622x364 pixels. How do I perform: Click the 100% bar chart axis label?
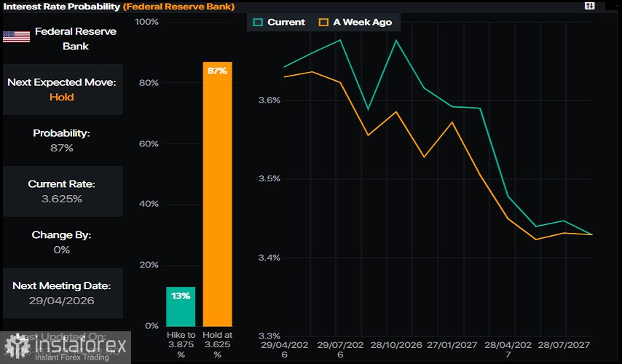coord(146,22)
